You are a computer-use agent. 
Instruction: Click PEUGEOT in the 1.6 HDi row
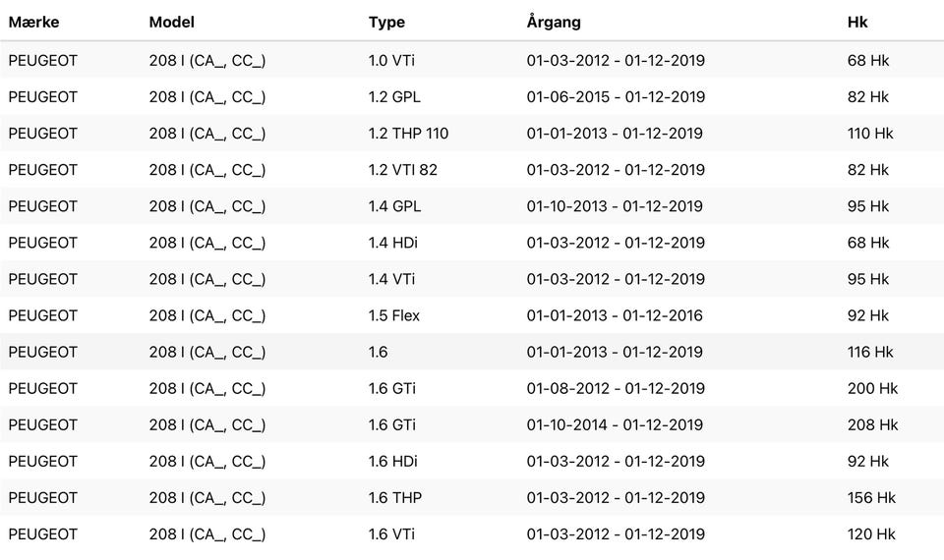pyautogui.click(x=43, y=461)
